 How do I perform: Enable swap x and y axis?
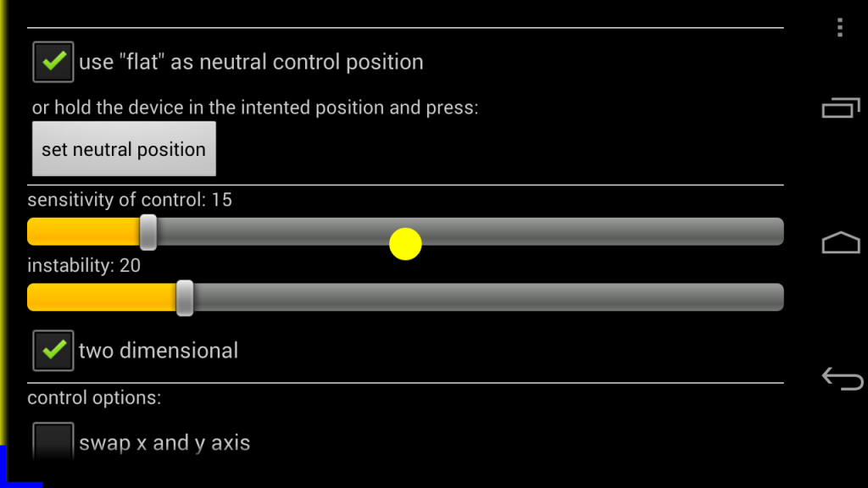[x=53, y=441]
